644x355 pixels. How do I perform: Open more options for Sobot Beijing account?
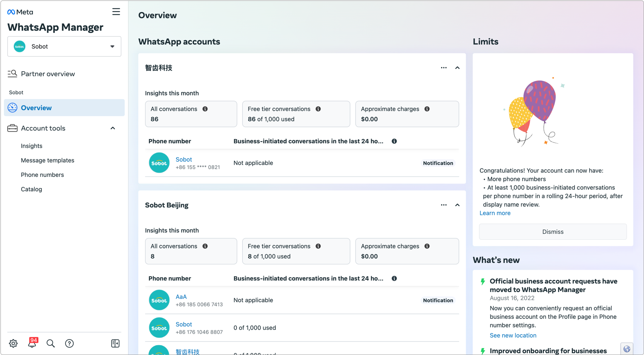[444, 205]
